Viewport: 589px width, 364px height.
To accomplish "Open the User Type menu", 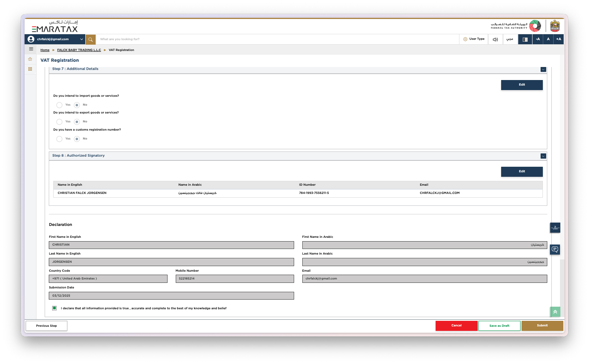I will [474, 39].
